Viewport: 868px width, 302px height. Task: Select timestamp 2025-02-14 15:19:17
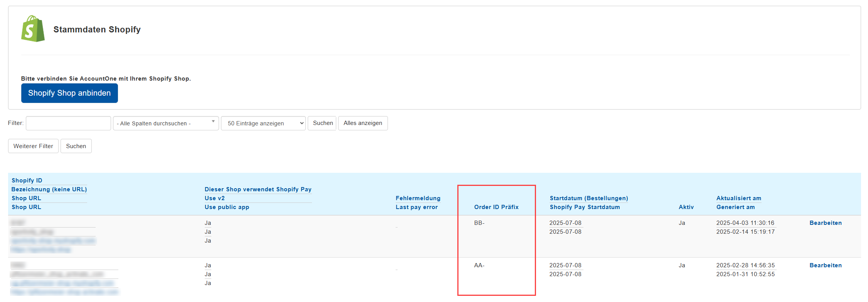point(745,232)
